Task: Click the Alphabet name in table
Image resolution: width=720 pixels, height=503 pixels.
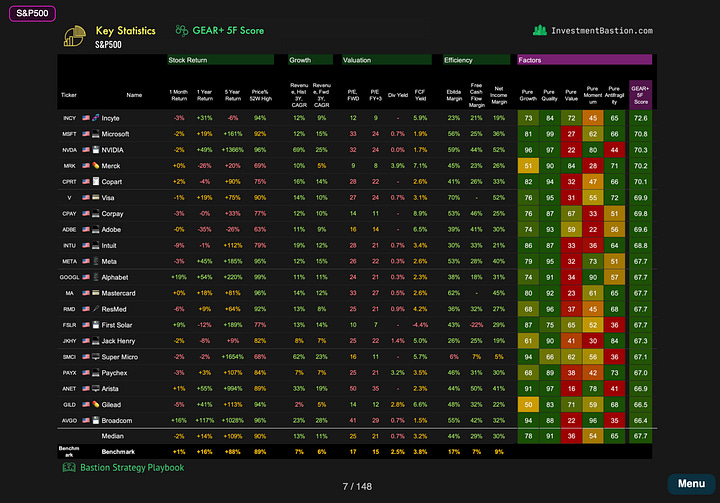Action: [115, 277]
